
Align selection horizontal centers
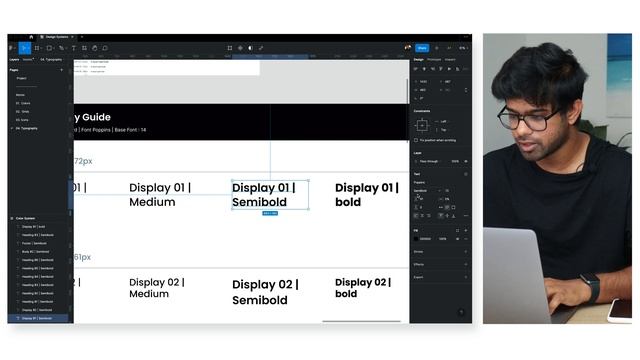[424, 69]
